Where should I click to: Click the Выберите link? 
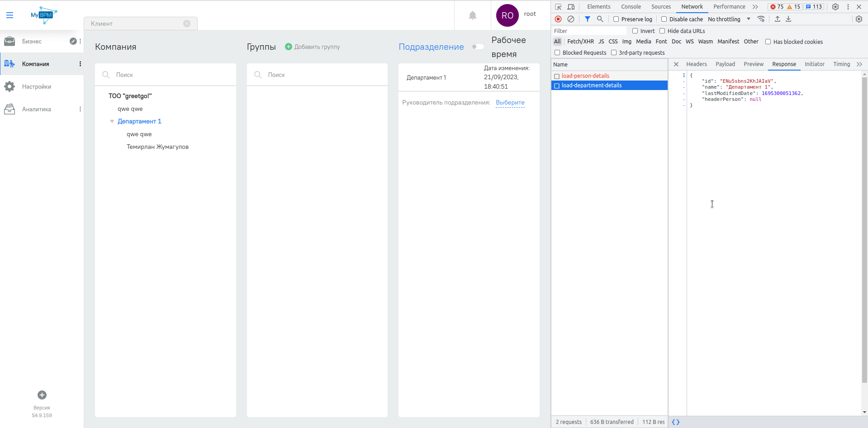(x=510, y=103)
